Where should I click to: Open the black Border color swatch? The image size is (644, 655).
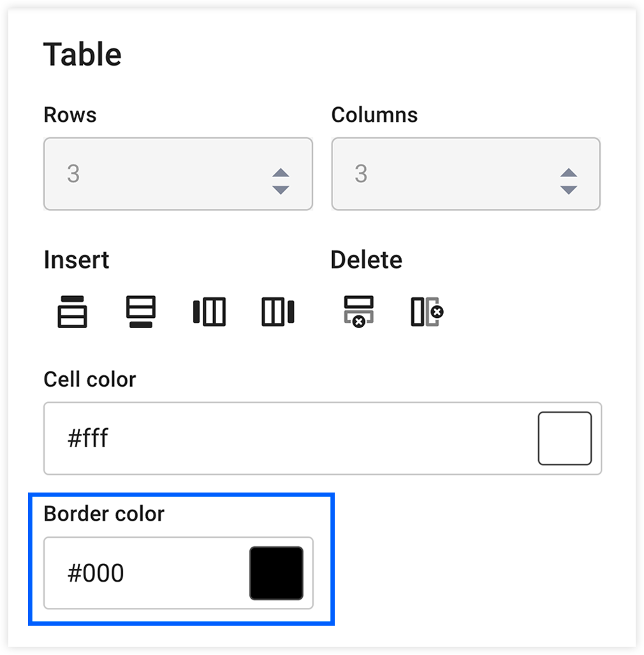[276, 573]
